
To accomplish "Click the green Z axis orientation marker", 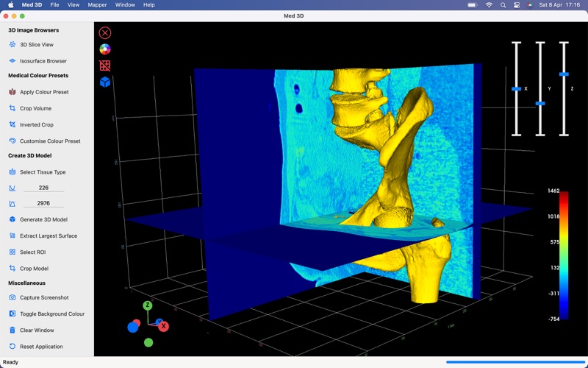I will pyautogui.click(x=148, y=305).
